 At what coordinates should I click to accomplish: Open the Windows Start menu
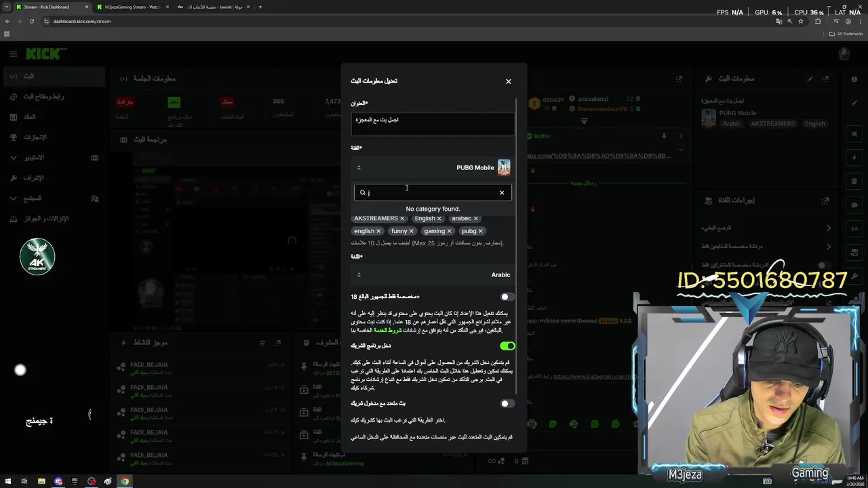(7, 481)
